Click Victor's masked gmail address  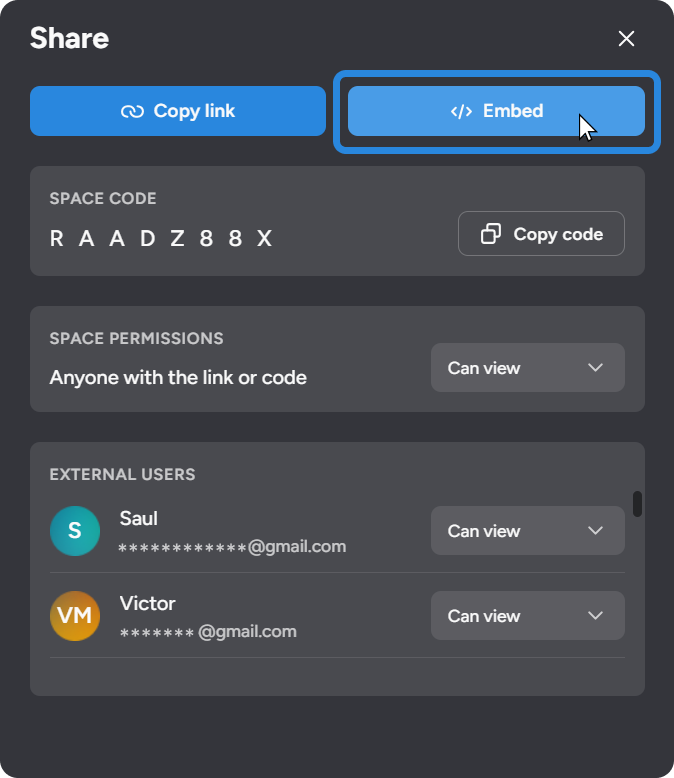(x=208, y=632)
